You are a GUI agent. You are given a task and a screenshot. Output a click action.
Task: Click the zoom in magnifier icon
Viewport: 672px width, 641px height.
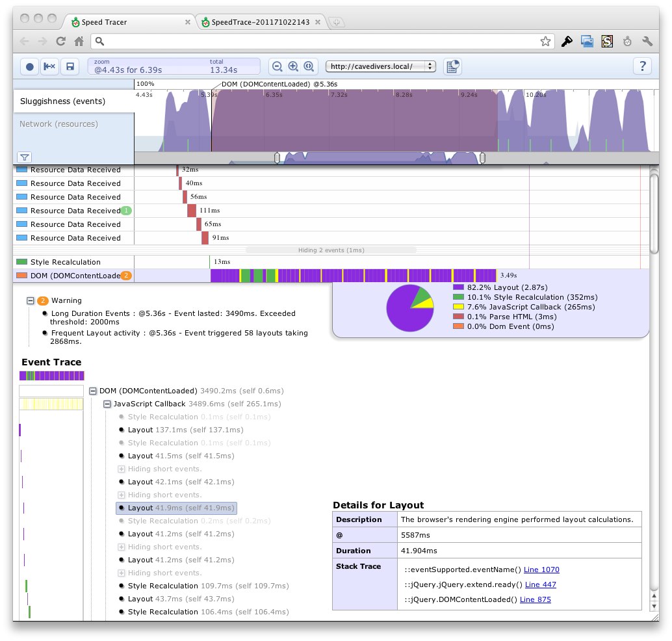[x=293, y=66]
